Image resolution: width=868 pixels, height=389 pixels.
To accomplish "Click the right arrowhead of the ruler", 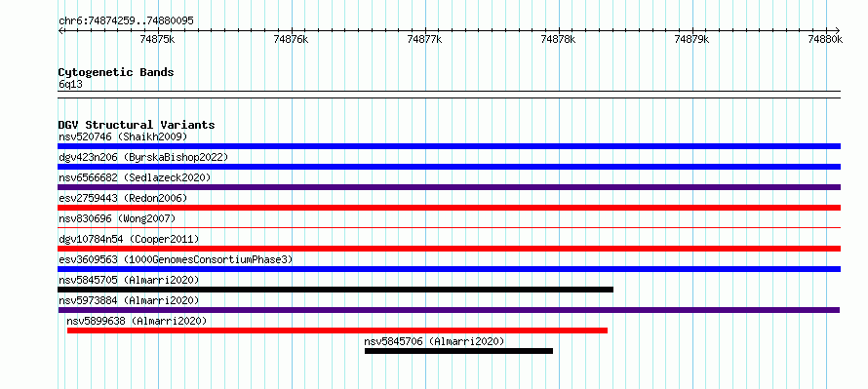I will coord(838,30).
